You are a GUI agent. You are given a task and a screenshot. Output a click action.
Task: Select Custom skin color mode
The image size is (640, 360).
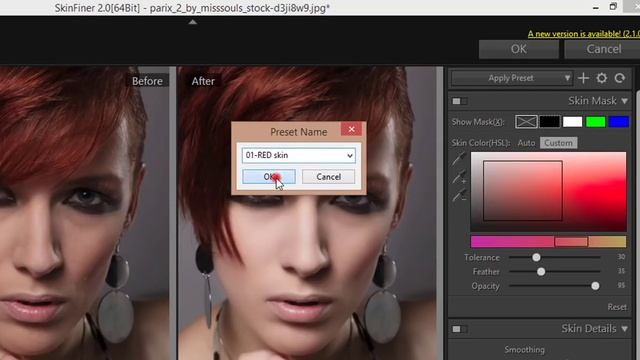[558, 143]
